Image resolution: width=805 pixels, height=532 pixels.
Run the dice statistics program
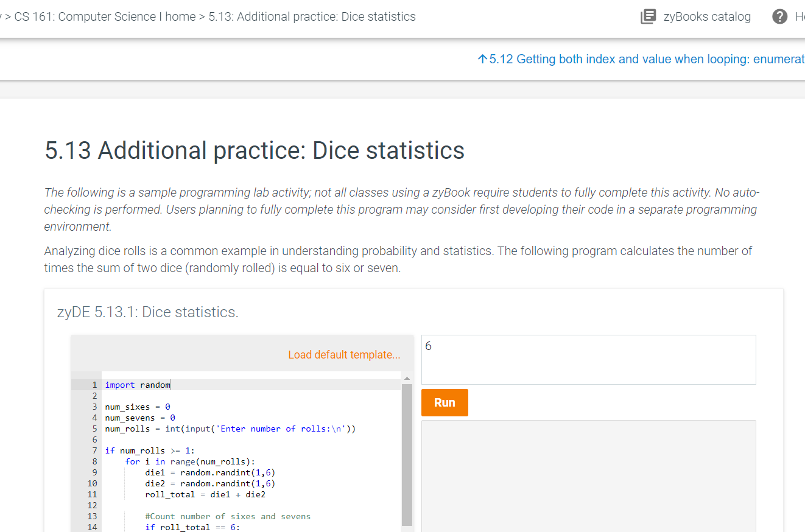click(445, 402)
